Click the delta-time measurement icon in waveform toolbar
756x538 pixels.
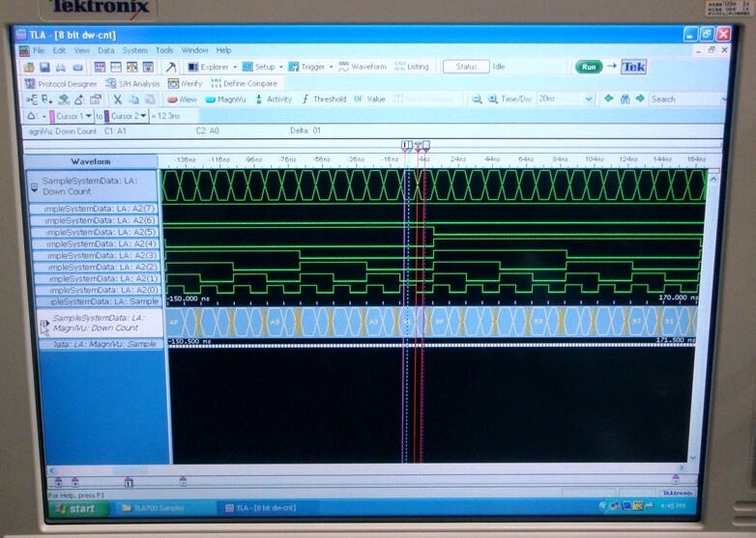tap(79, 99)
